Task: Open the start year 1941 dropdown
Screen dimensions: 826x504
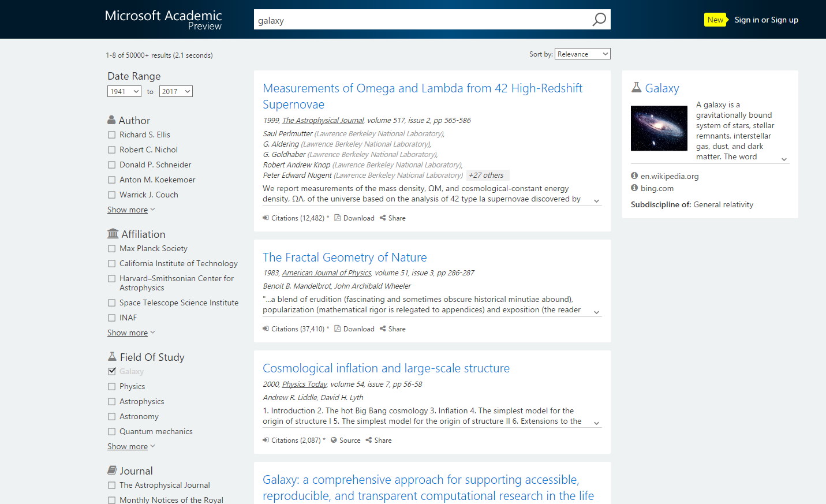Action: [125, 91]
